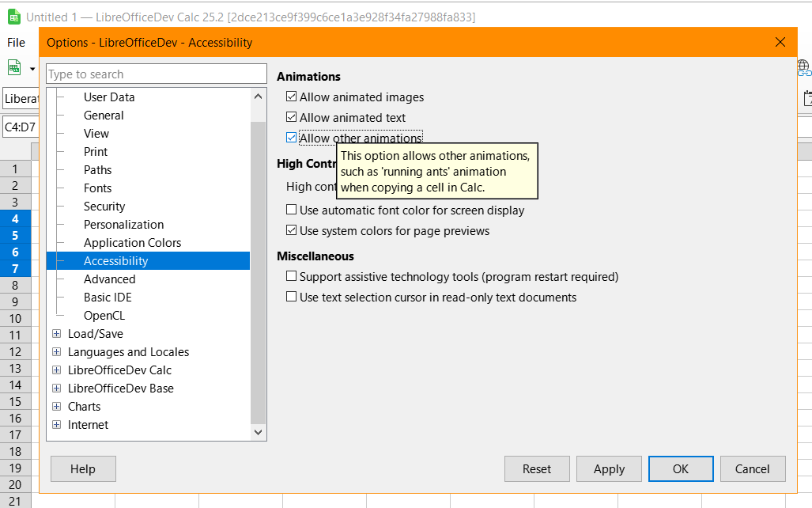Viewport: 812px width, 508px height.
Task: Expand the Internet tree node
Action: pyautogui.click(x=57, y=424)
